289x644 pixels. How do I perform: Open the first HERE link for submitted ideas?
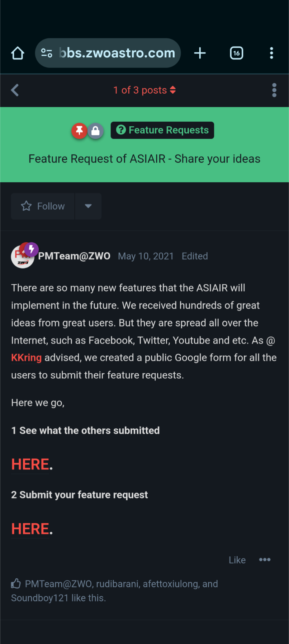(30, 465)
